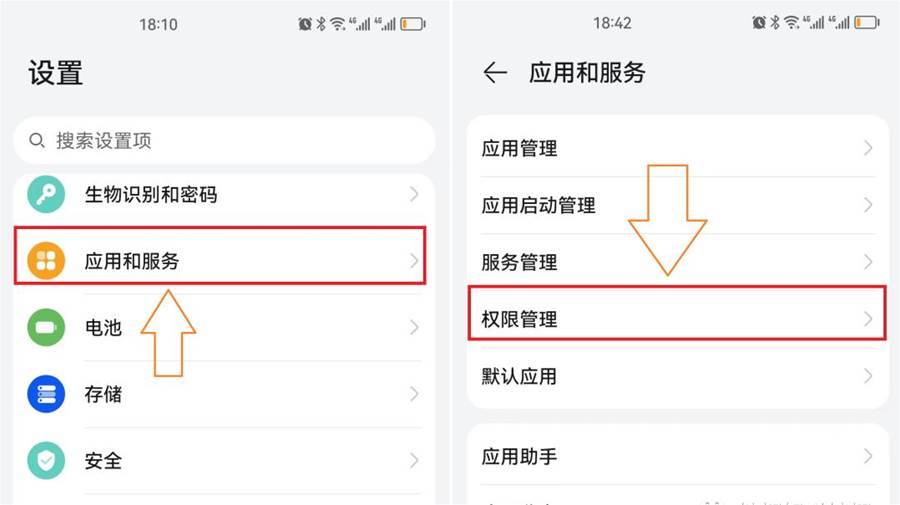This screenshot has height=505, width=900.
Task: Tap the 生物识别和密码 key icon
Action: coord(46,194)
